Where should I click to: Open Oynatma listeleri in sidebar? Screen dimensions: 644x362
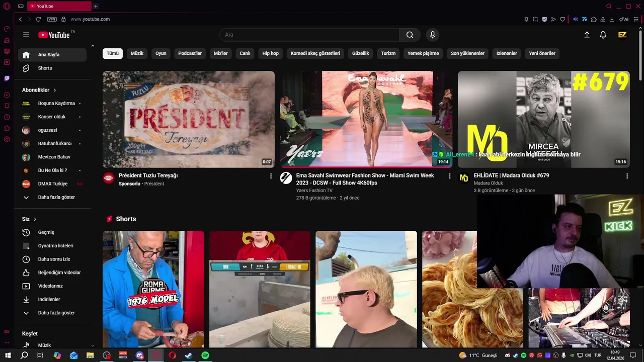pyautogui.click(x=52, y=246)
